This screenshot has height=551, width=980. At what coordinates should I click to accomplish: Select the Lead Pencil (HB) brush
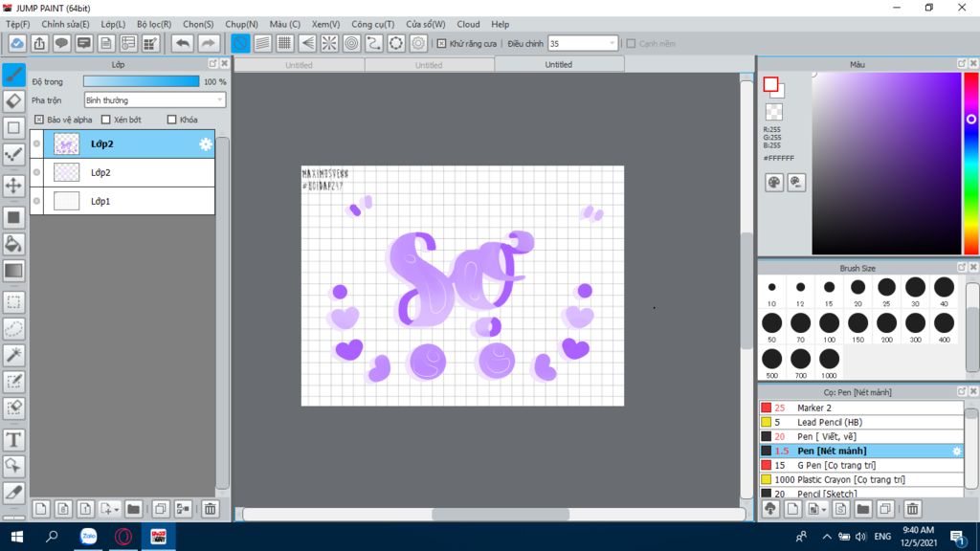pos(861,422)
